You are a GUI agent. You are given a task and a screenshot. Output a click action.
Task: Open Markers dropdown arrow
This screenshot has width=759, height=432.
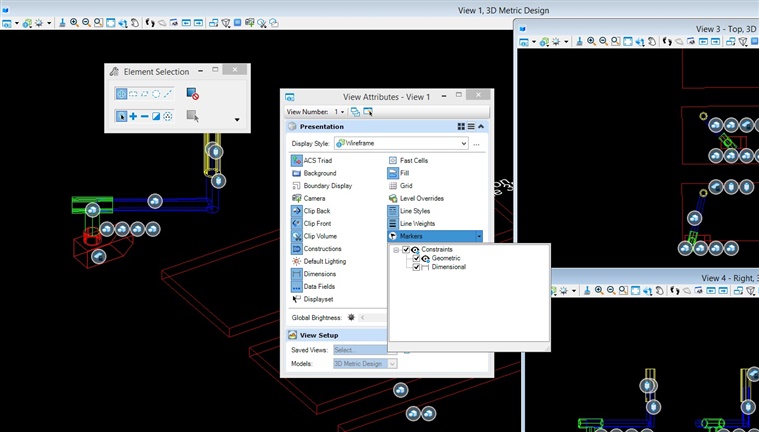pyautogui.click(x=479, y=236)
